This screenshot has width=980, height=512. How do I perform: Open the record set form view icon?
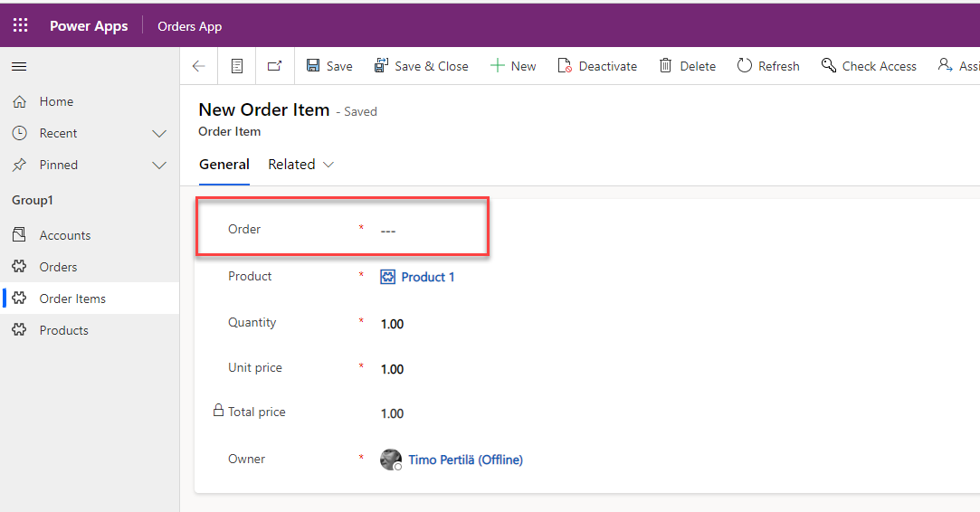coord(237,66)
